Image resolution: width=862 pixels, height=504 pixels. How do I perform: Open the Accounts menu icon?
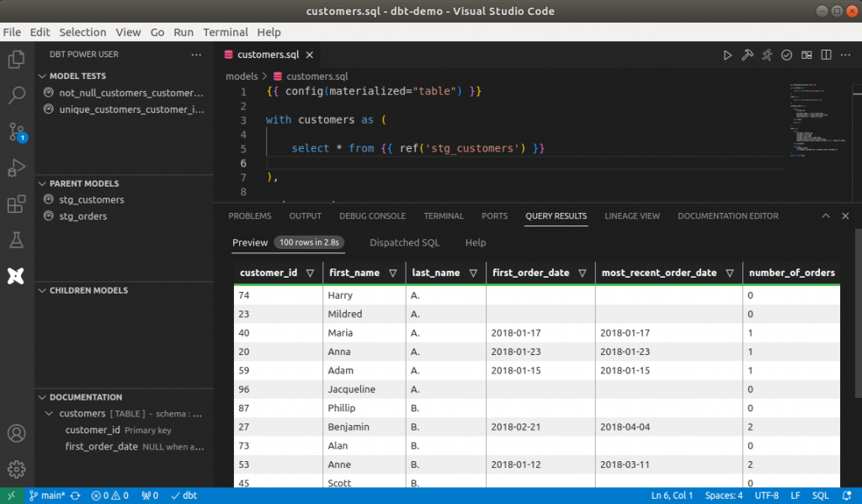pyautogui.click(x=17, y=433)
